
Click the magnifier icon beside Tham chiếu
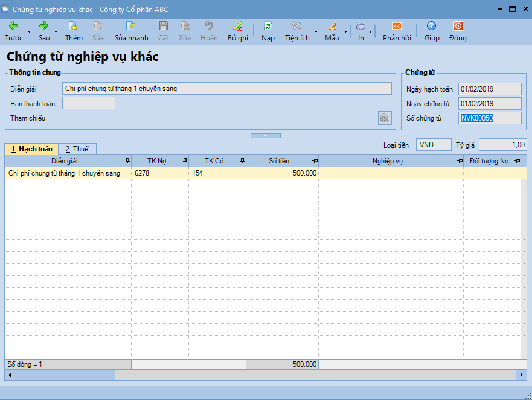point(384,118)
